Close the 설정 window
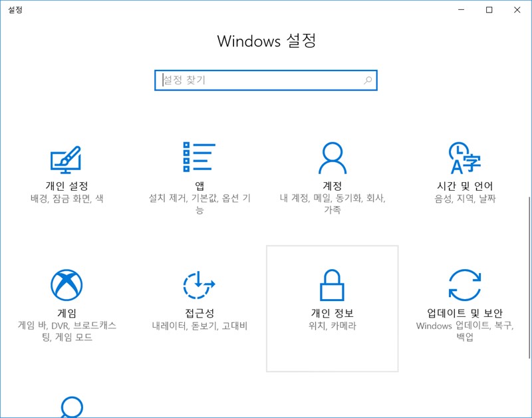 pyautogui.click(x=517, y=10)
